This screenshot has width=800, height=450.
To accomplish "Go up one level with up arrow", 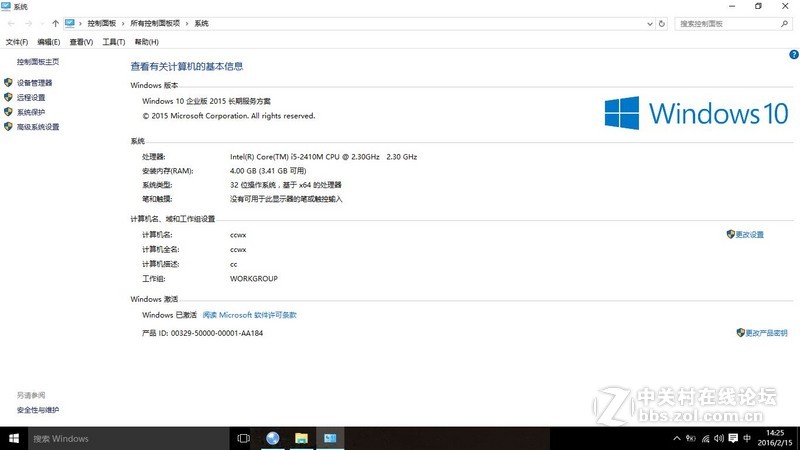I will click(x=55, y=23).
